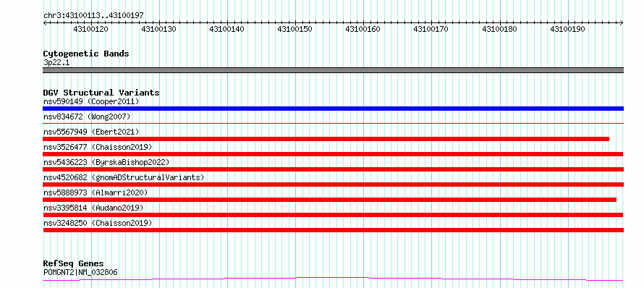This screenshot has width=644, height=288.
Task: Click ruler position 43100120
Action: point(90,29)
